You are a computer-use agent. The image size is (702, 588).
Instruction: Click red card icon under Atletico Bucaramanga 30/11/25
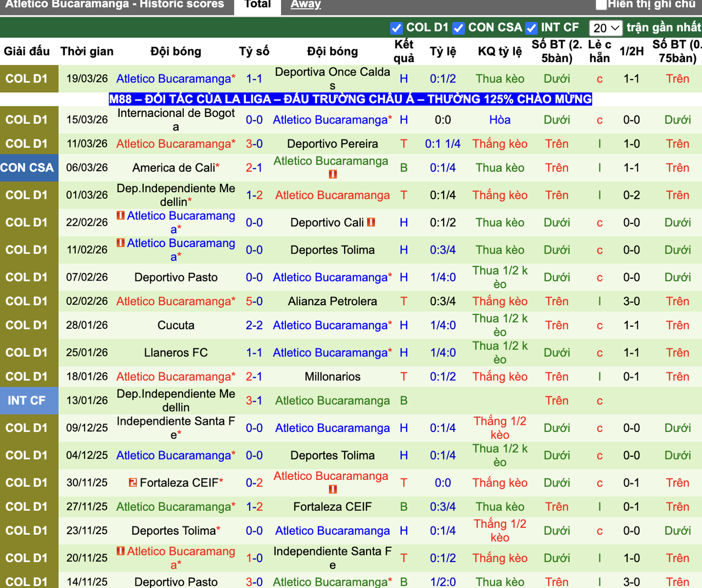[x=333, y=489]
